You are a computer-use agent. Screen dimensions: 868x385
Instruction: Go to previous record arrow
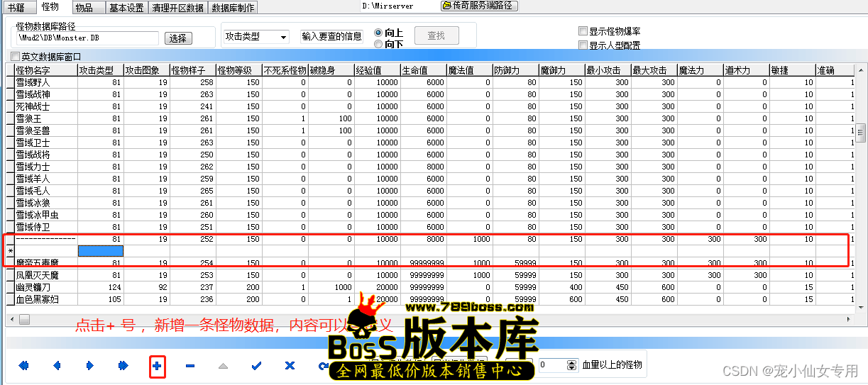coord(57,366)
